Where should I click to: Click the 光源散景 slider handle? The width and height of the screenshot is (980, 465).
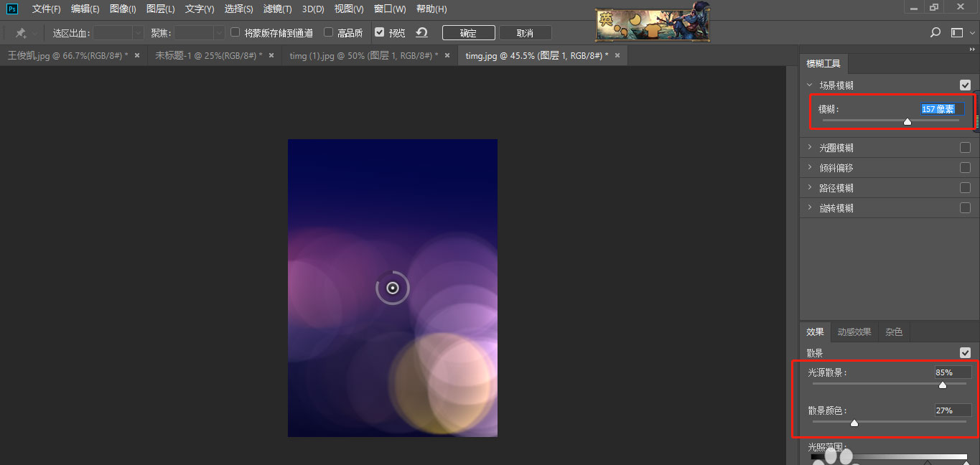pos(943,385)
